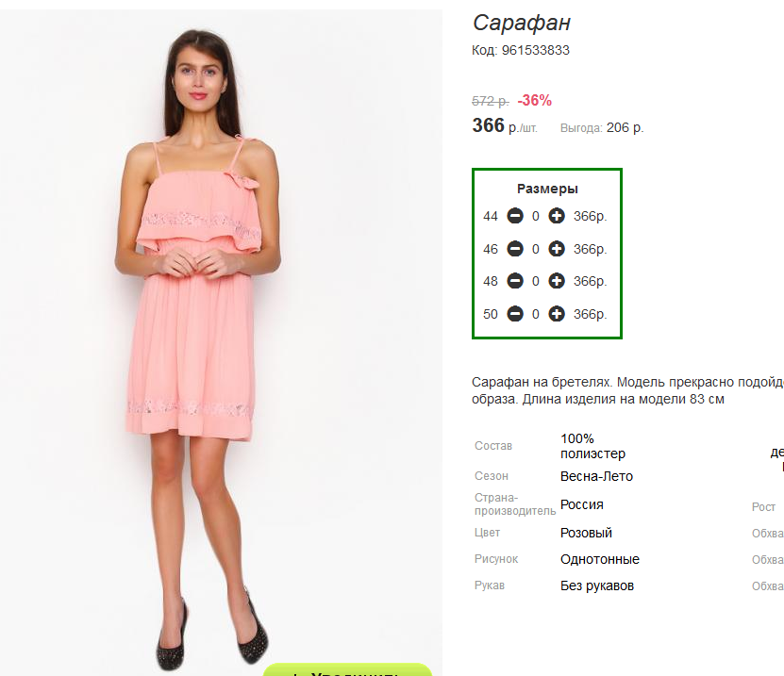Increase quantity for size 50
Screen dimensions: 784x676
pyautogui.click(x=556, y=314)
